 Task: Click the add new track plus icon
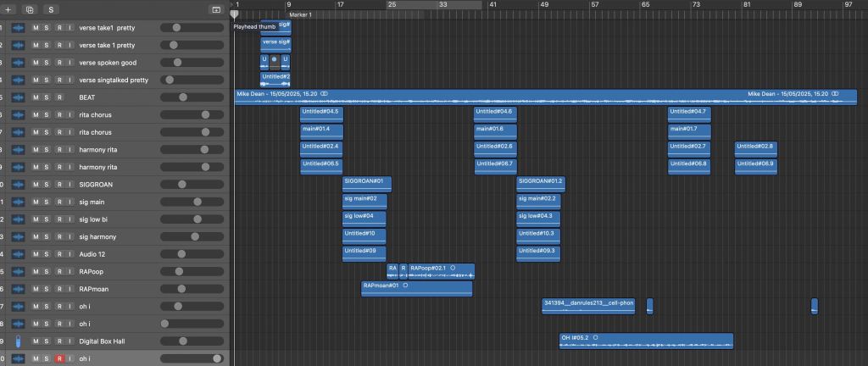coord(9,9)
